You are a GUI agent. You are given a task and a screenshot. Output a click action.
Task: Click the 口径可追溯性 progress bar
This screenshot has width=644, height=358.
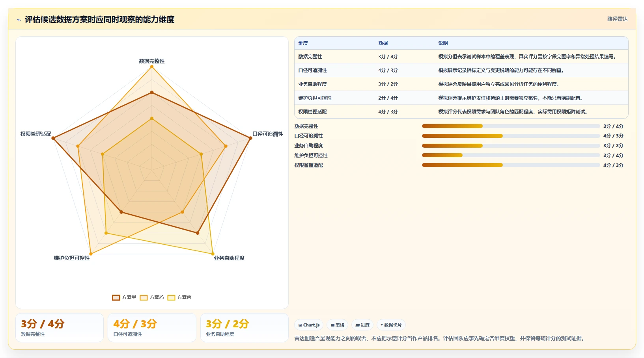511,136
